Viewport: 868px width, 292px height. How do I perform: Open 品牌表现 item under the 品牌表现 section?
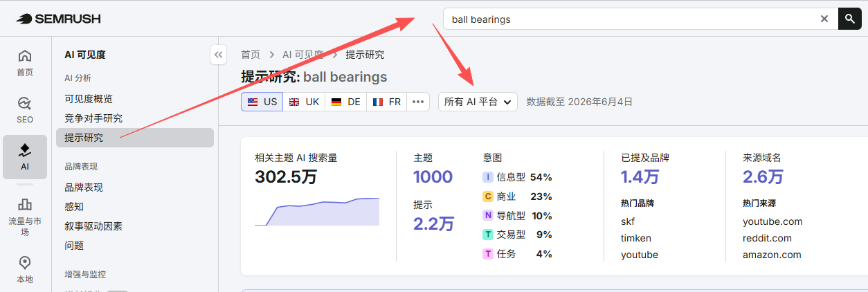84,188
